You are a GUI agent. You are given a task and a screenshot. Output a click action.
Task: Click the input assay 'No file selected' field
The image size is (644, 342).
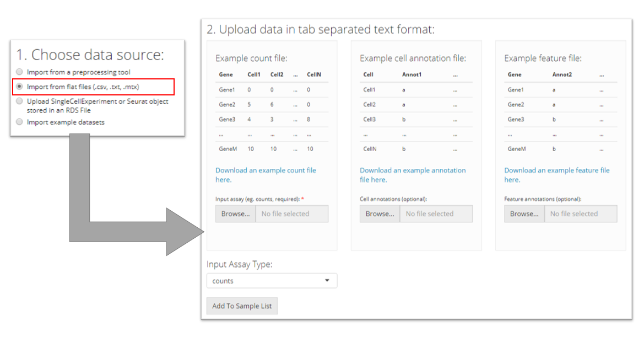point(291,214)
